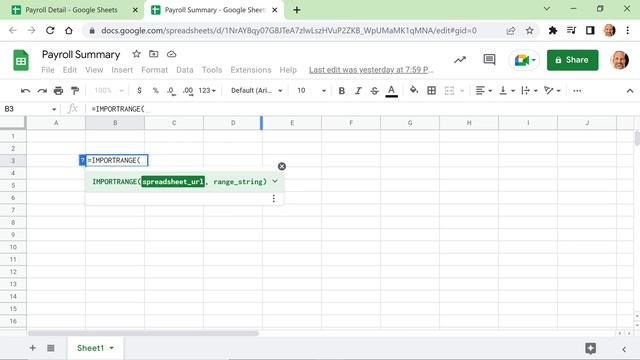Open the Tools menu
This screenshot has width=640, height=360.
(212, 70)
